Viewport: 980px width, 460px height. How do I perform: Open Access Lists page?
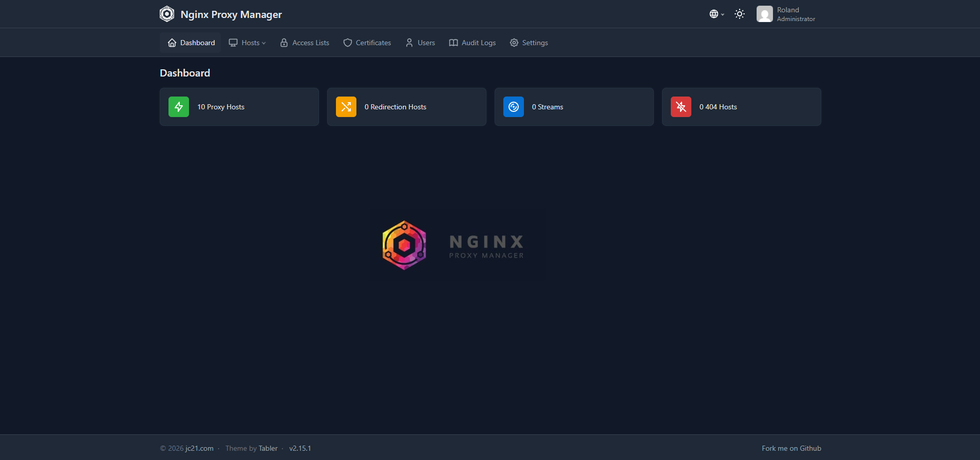(x=305, y=43)
